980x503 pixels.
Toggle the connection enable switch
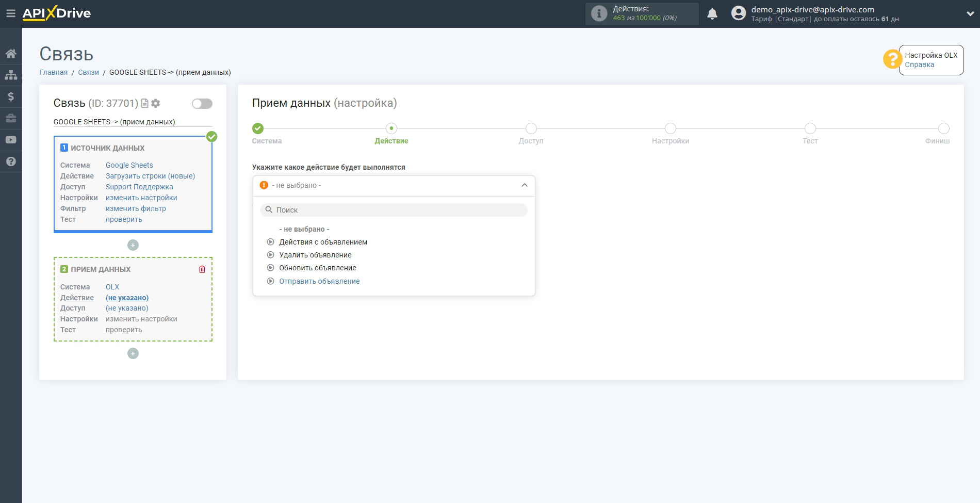pyautogui.click(x=202, y=104)
